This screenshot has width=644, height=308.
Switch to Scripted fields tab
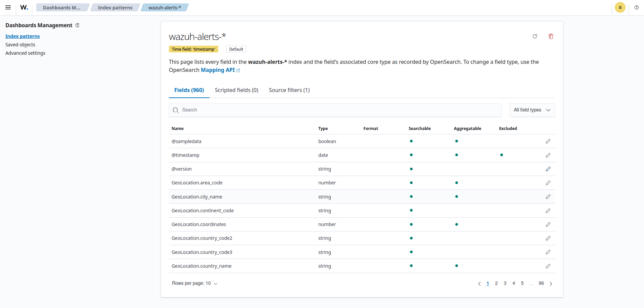coord(236,90)
